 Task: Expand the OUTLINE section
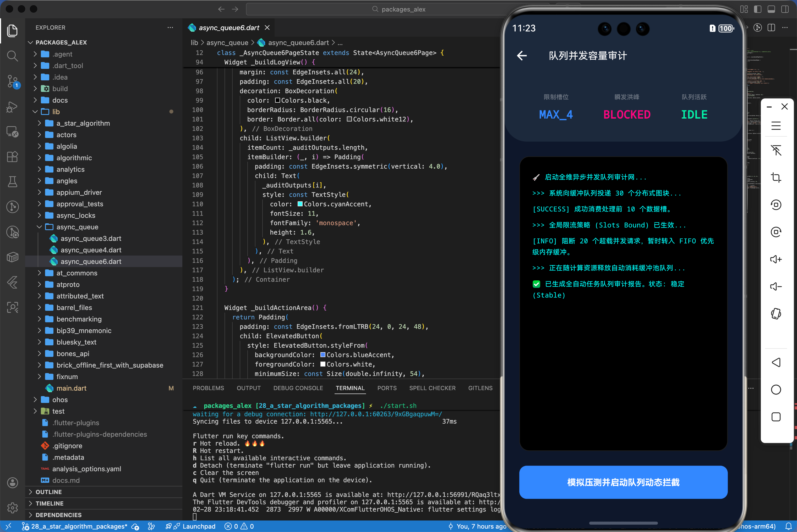click(x=48, y=492)
